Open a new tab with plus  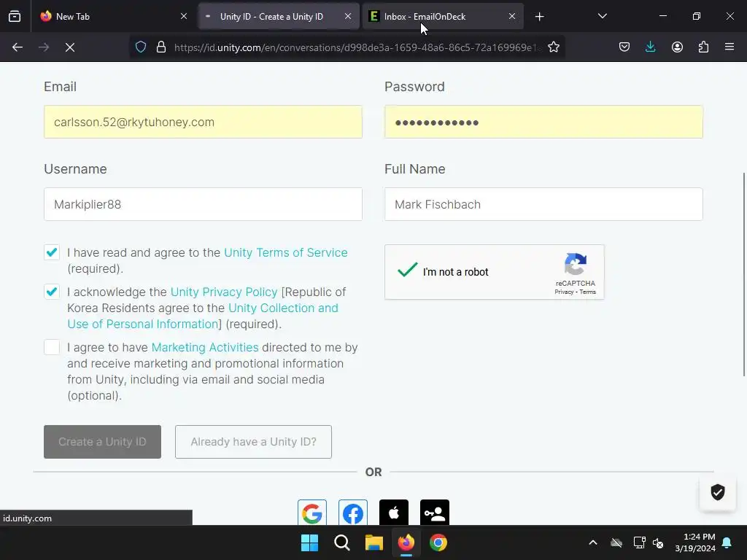(539, 17)
